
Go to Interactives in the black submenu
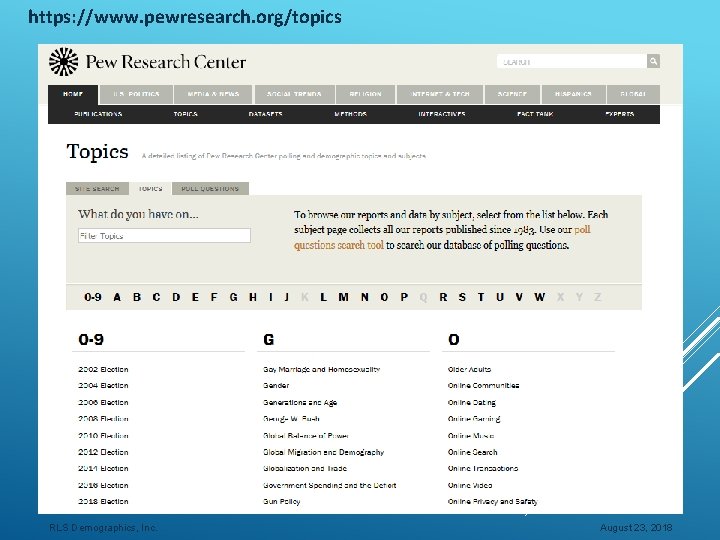[x=442, y=114]
